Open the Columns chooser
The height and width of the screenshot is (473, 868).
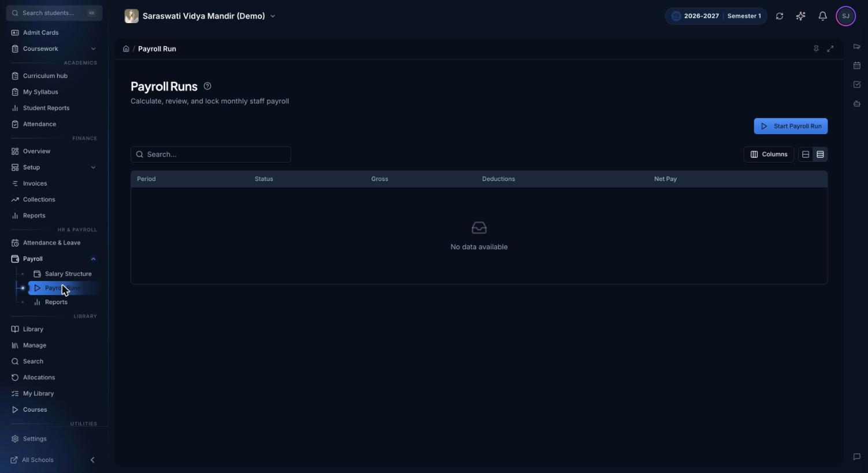(x=769, y=154)
